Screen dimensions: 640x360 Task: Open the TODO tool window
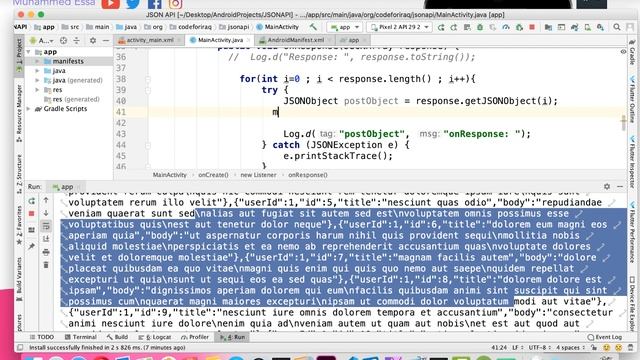point(42,337)
